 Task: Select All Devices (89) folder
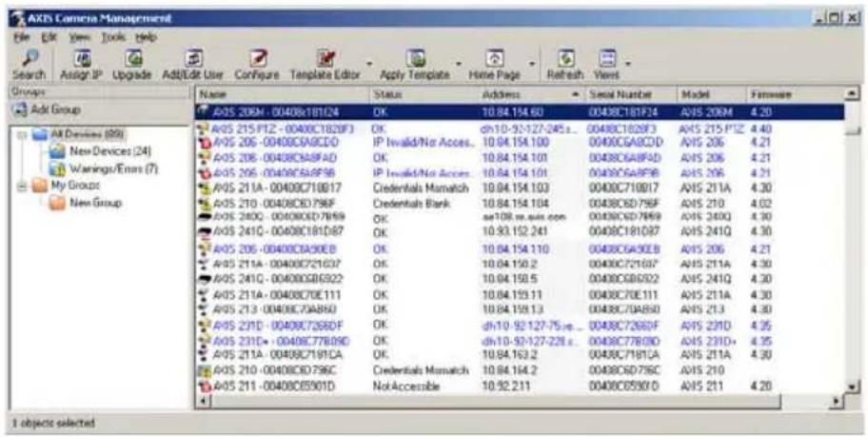click(x=79, y=134)
